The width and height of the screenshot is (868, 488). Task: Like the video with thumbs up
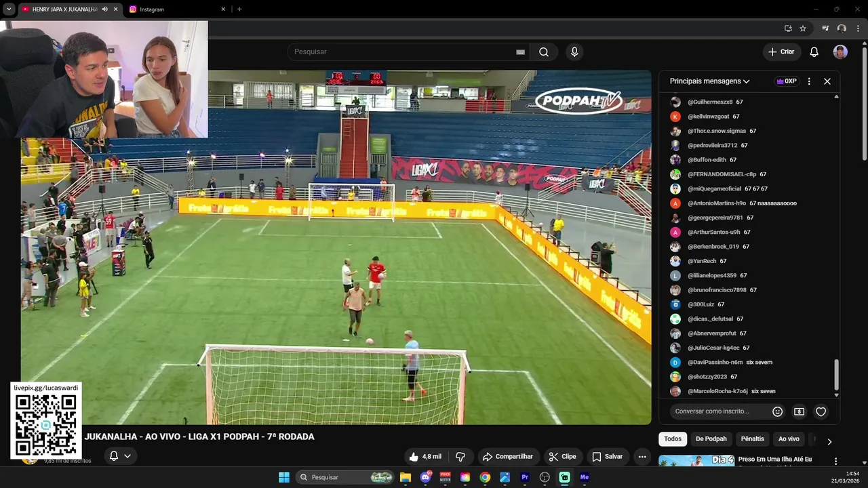(425, 457)
